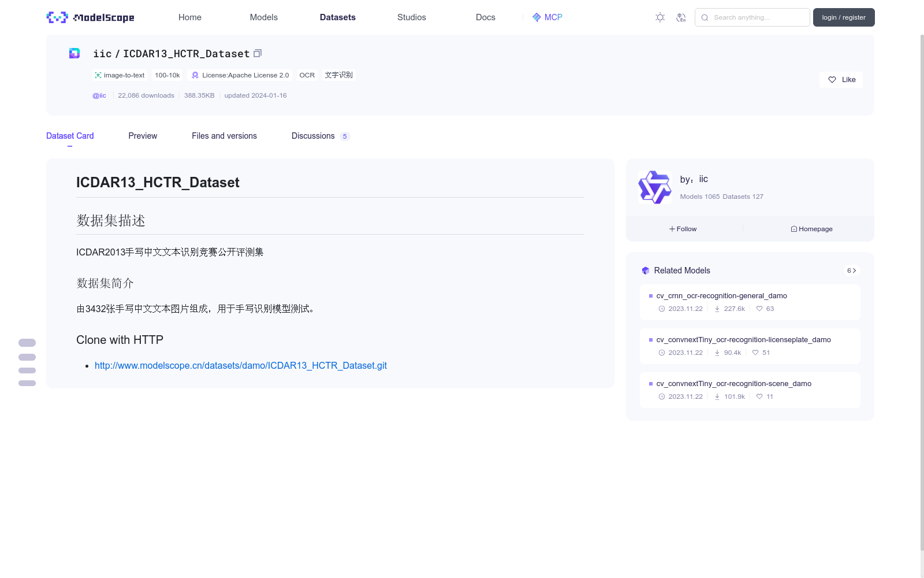The height and width of the screenshot is (578, 924).
Task: Click the download icon showing 227.6k
Action: click(717, 309)
